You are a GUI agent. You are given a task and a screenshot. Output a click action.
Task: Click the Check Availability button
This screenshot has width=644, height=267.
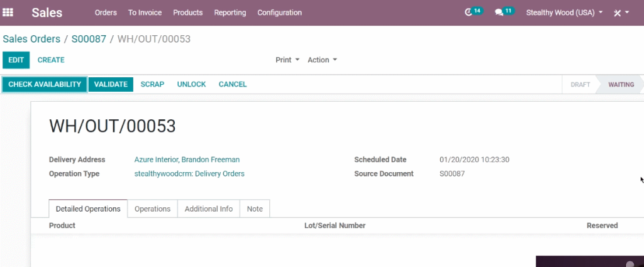pyautogui.click(x=45, y=84)
